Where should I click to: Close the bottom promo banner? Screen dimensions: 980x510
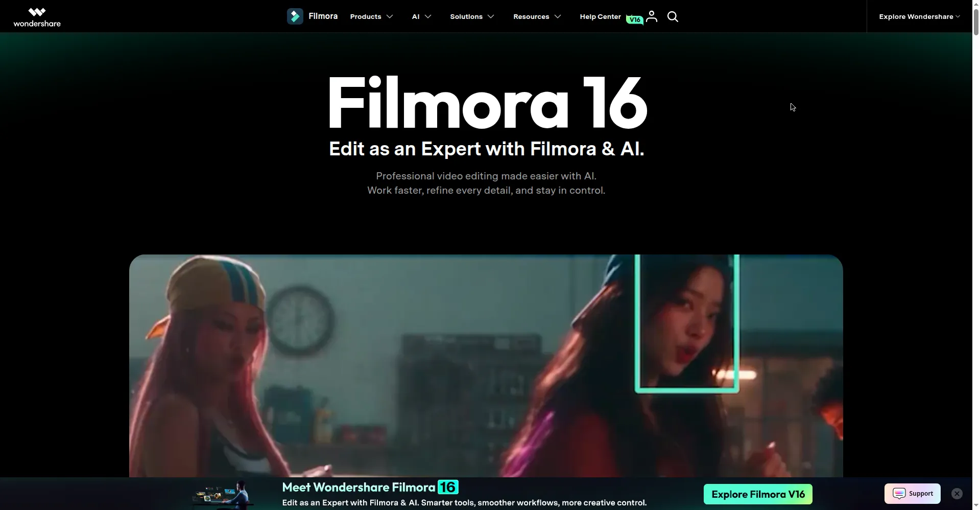pos(957,494)
